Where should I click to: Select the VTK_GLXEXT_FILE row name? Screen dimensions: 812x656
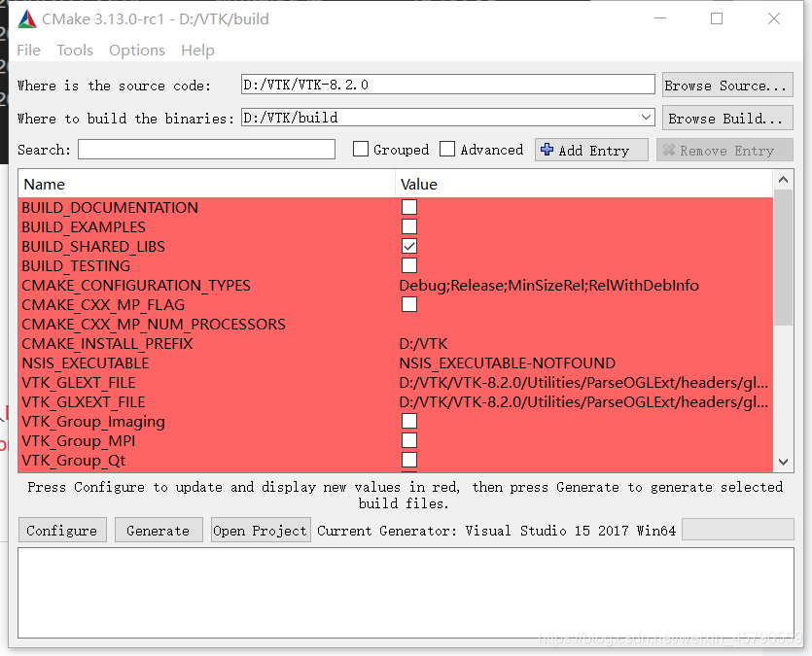coord(84,402)
